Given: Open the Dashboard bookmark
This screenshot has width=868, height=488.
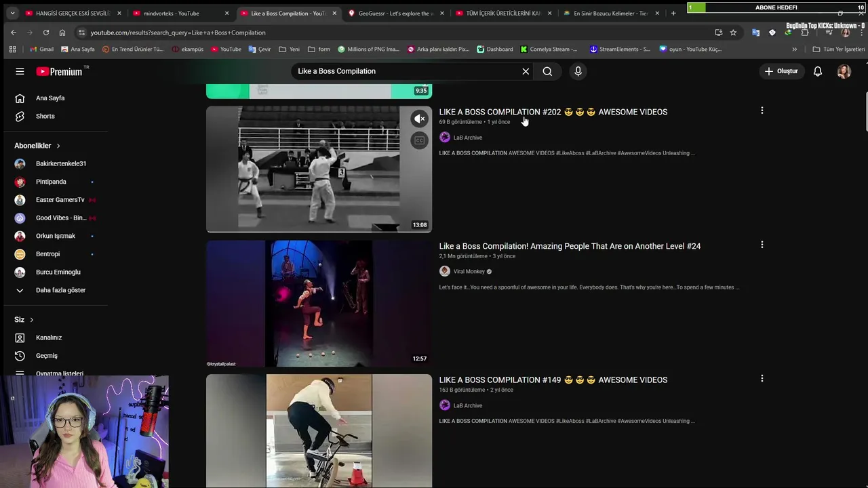Looking at the screenshot, I should pos(495,49).
